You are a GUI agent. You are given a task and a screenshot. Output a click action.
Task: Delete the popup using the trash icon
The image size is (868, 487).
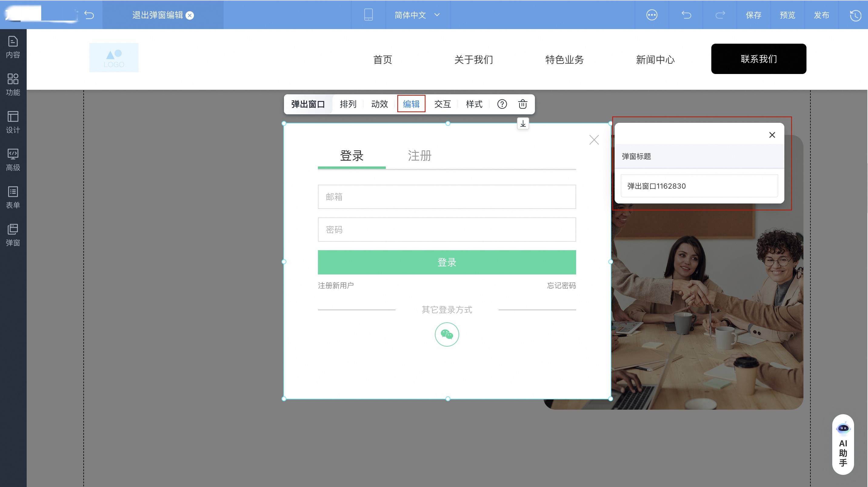tap(522, 104)
